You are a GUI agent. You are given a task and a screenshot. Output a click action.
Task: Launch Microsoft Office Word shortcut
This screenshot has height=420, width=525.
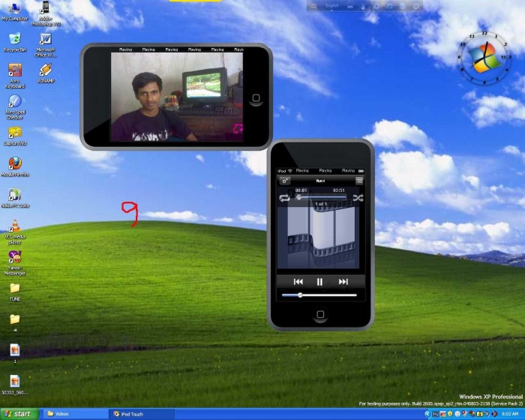(x=46, y=45)
